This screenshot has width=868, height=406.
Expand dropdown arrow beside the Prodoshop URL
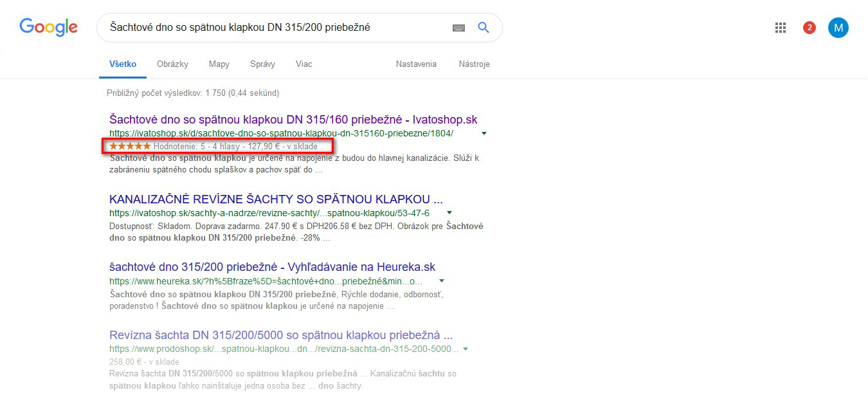pyautogui.click(x=466, y=349)
